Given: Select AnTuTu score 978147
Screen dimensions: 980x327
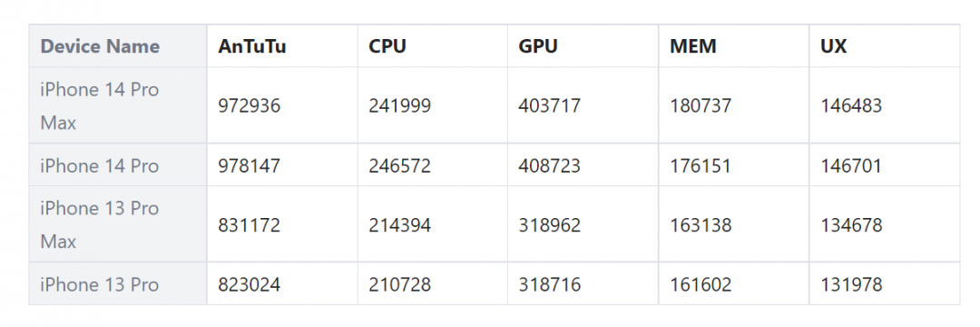Looking at the screenshot, I should pos(250,165).
